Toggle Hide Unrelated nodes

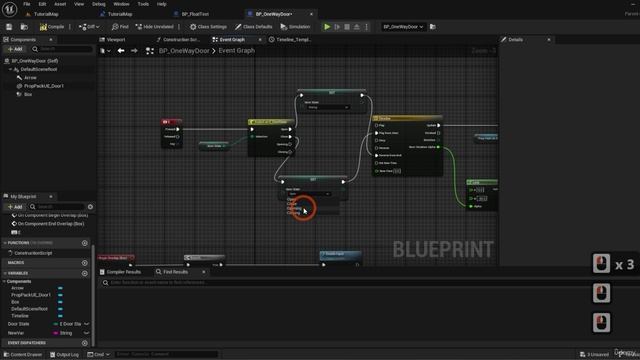155,27
